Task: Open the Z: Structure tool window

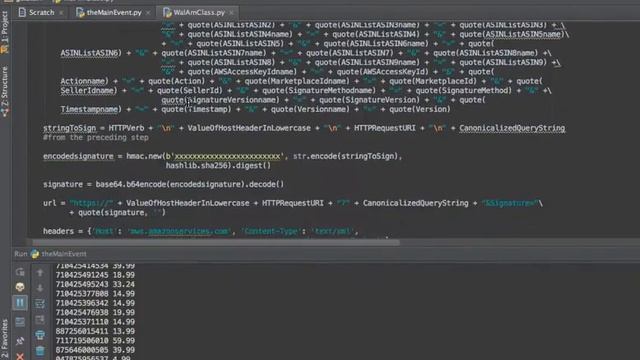Action: (x=4, y=92)
